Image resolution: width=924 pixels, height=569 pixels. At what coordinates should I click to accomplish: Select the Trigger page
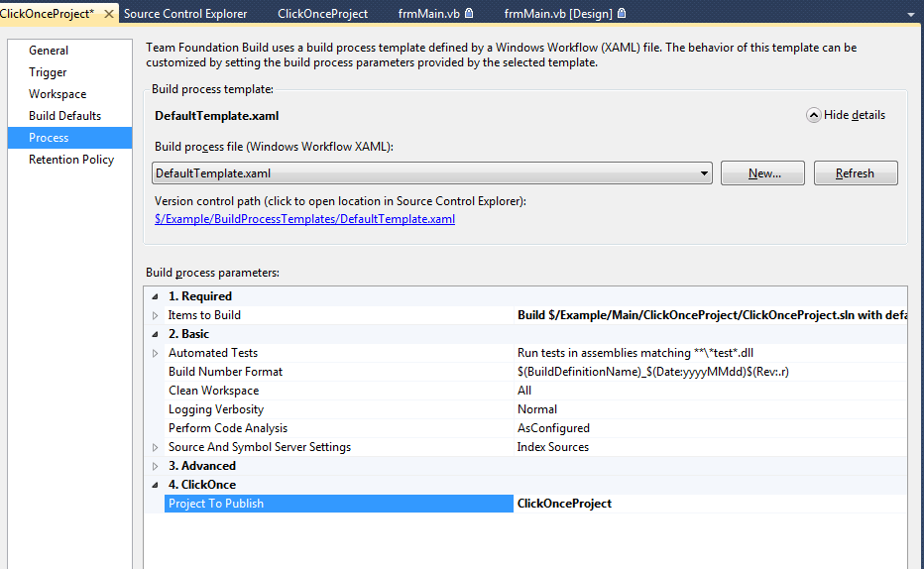click(69, 72)
